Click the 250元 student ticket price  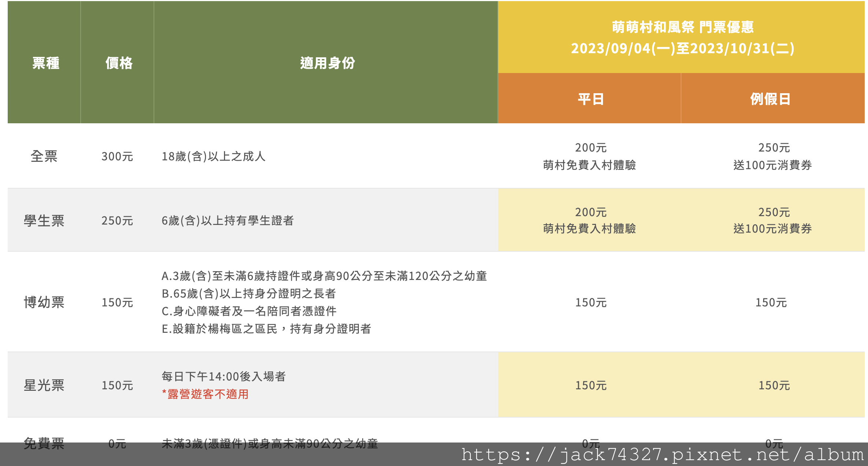117,221
